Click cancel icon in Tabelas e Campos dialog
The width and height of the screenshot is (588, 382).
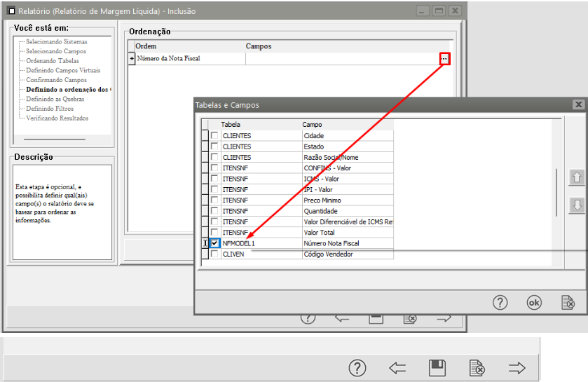(x=568, y=302)
